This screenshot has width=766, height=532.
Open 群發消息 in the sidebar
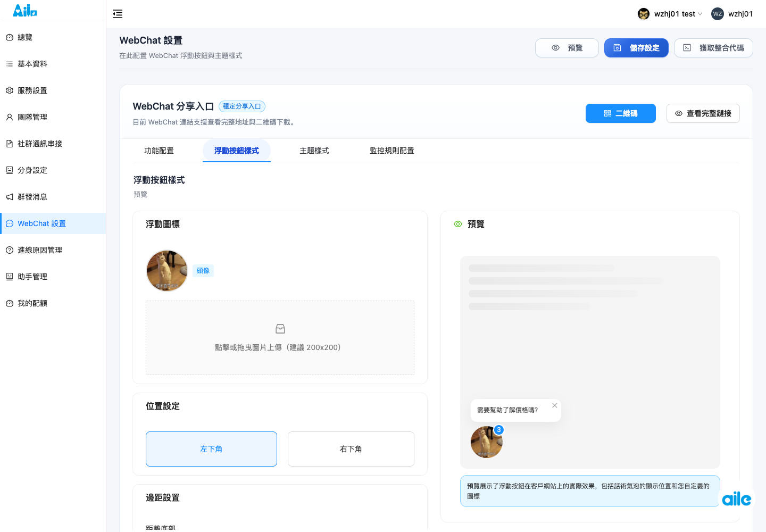point(53,197)
